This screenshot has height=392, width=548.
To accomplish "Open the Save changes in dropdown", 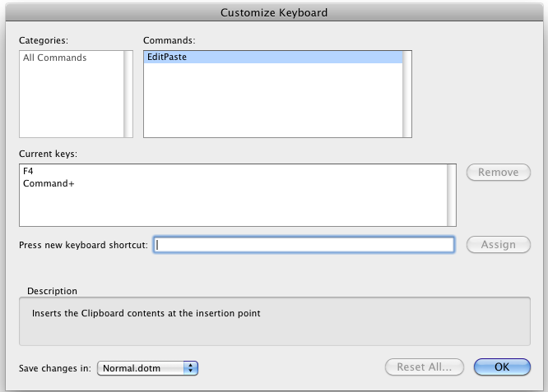I will click(147, 368).
